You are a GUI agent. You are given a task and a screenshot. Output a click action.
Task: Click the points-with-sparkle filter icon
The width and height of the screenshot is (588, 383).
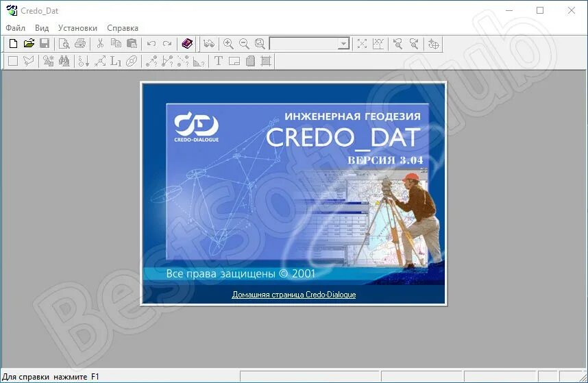pyautogui.click(x=49, y=61)
